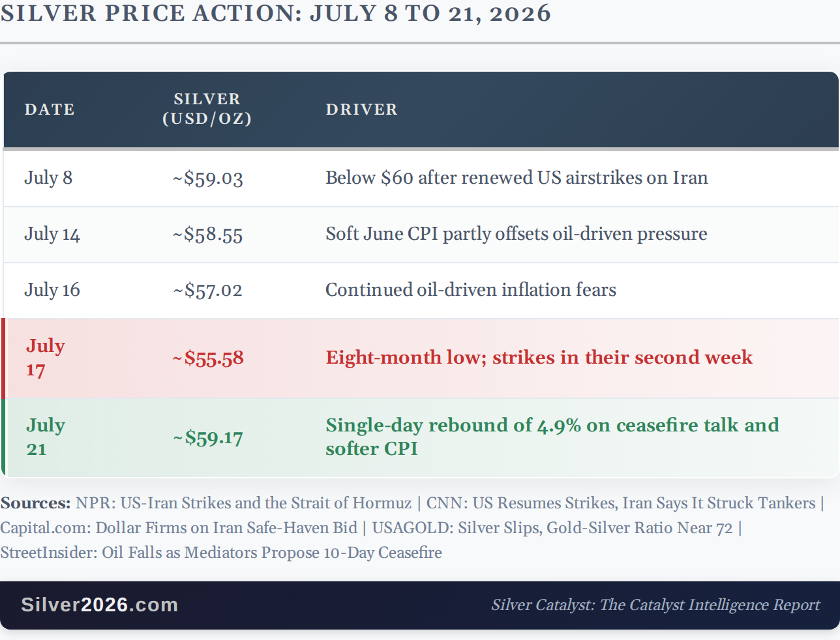Select the July 8 date cell
840x640 pixels.
(x=48, y=178)
